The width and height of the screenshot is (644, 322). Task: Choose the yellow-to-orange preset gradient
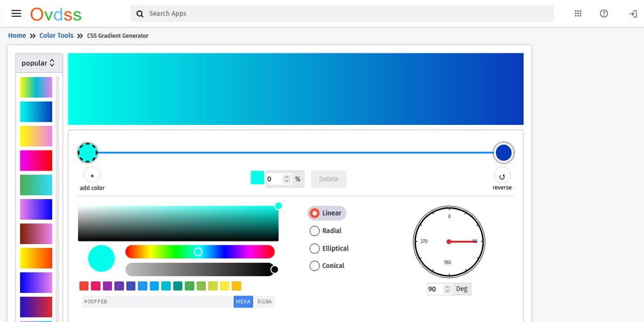click(36, 258)
